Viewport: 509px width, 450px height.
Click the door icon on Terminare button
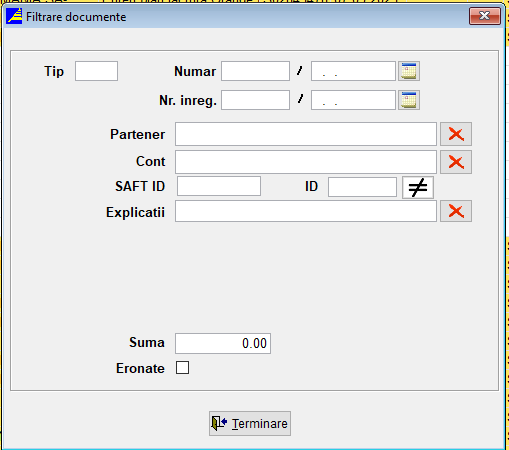click(x=219, y=423)
